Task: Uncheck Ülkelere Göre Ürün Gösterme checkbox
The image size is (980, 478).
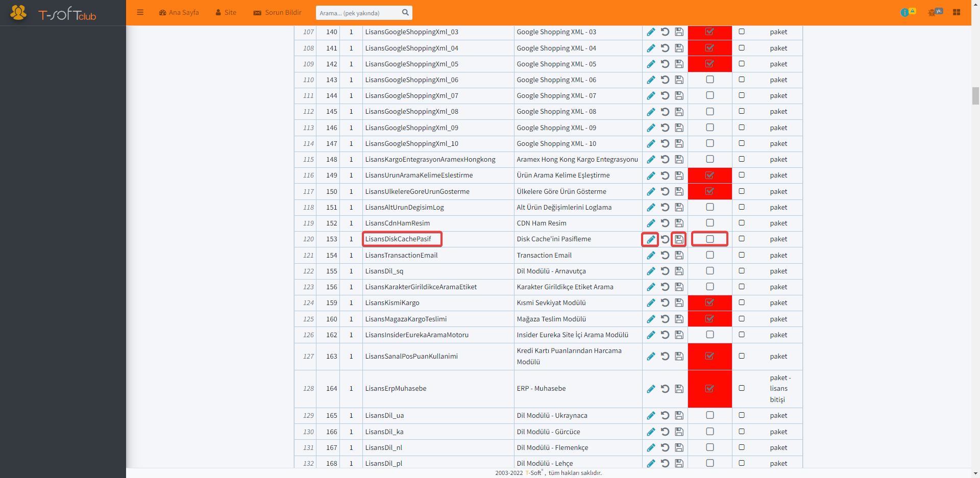Action: tap(710, 191)
